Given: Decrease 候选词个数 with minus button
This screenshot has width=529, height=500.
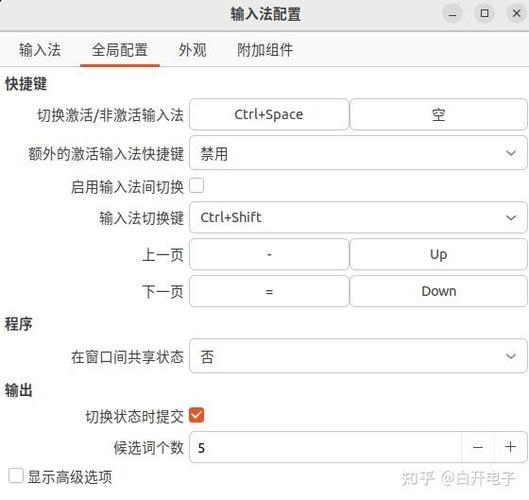Looking at the screenshot, I should tap(478, 447).
